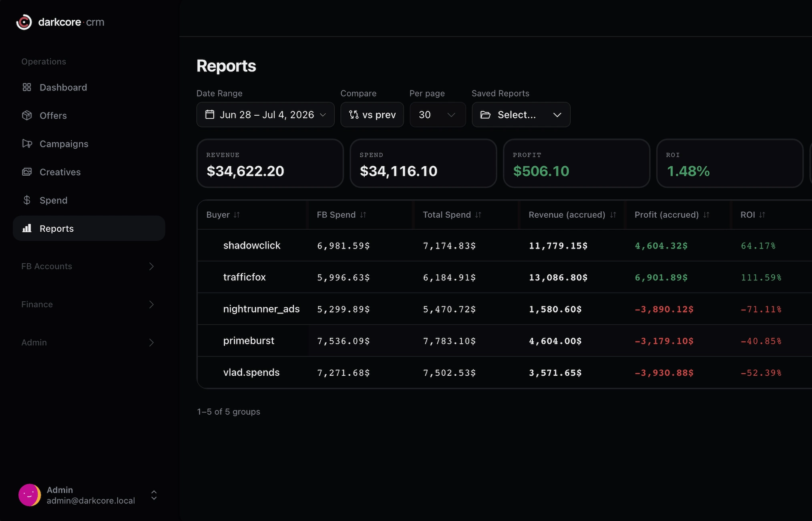Image resolution: width=812 pixels, height=521 pixels.
Task: Click the Reports page heading
Action: 226,66
